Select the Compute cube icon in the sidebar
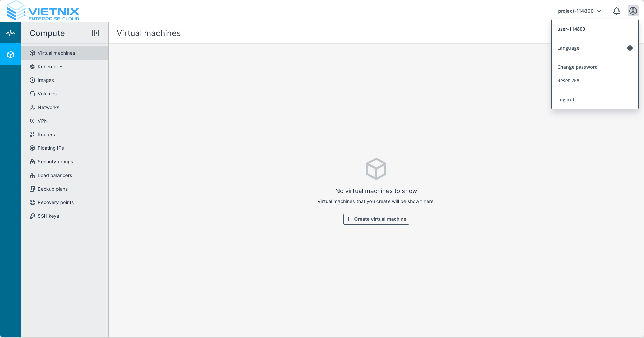Screen dimensions: 644x338 pyautogui.click(x=11, y=54)
